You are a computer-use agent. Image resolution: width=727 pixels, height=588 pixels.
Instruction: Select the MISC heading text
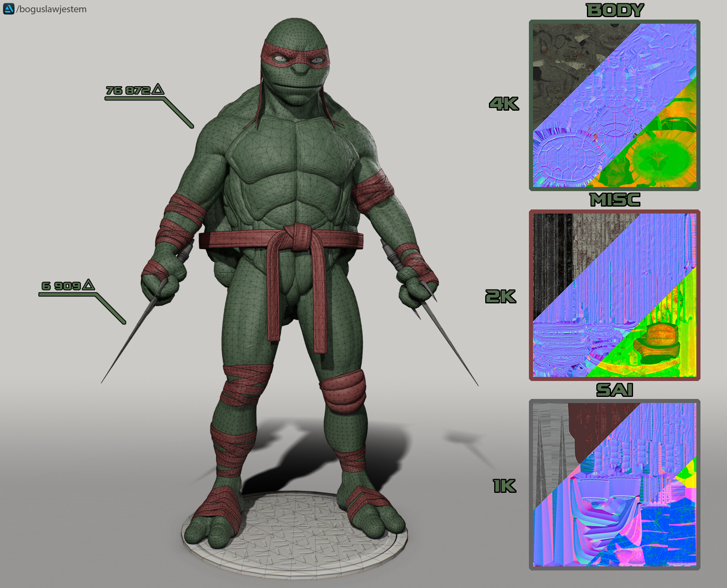pos(615,200)
